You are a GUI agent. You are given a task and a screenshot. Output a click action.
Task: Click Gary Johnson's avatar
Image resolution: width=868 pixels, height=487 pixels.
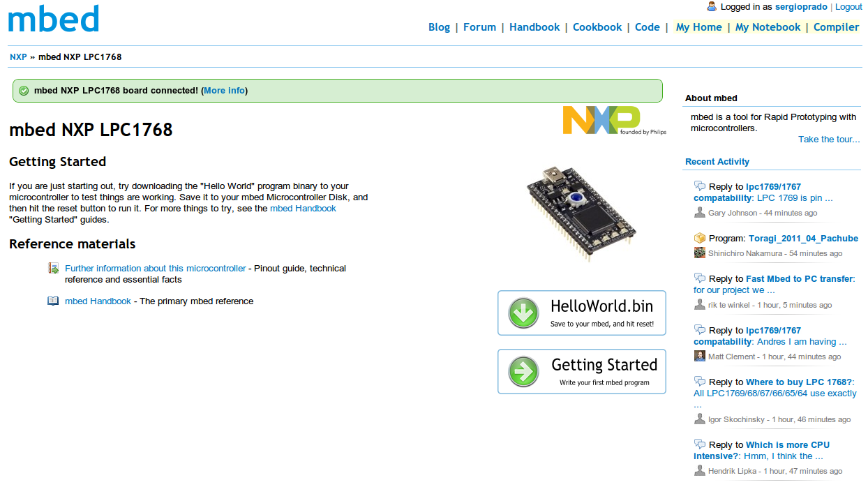tap(700, 213)
